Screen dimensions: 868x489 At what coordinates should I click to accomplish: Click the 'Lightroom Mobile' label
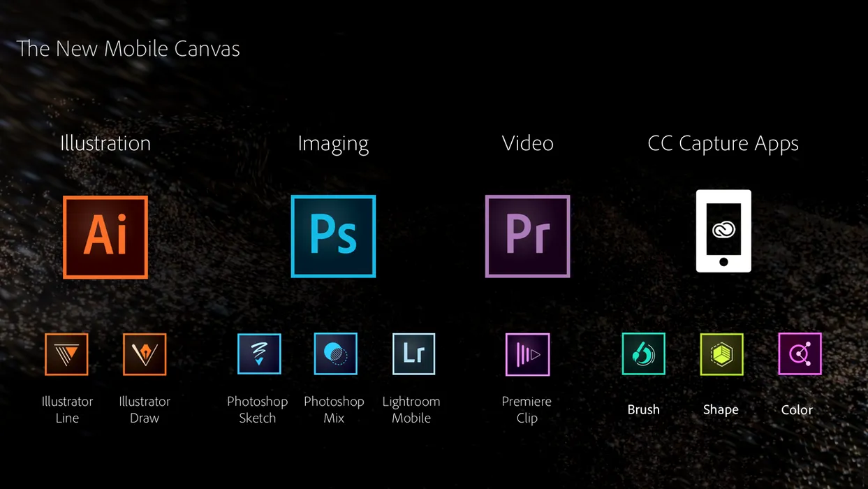tap(411, 409)
